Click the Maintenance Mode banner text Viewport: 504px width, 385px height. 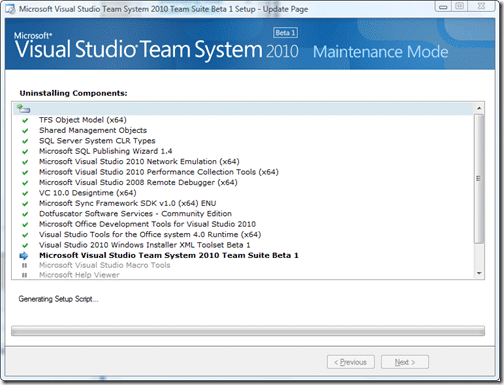[x=380, y=52]
